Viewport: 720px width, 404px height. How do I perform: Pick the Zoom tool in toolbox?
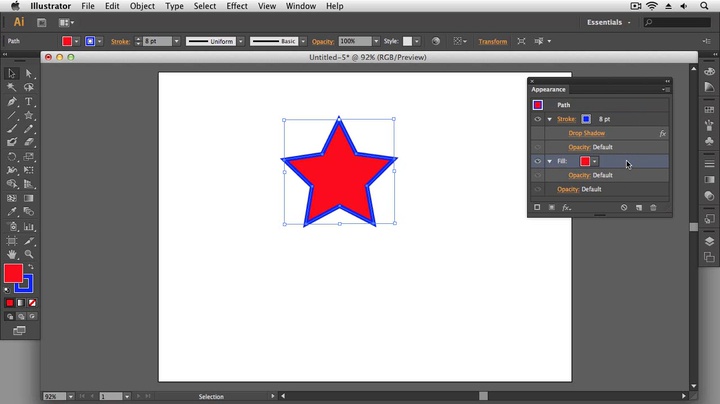29,254
